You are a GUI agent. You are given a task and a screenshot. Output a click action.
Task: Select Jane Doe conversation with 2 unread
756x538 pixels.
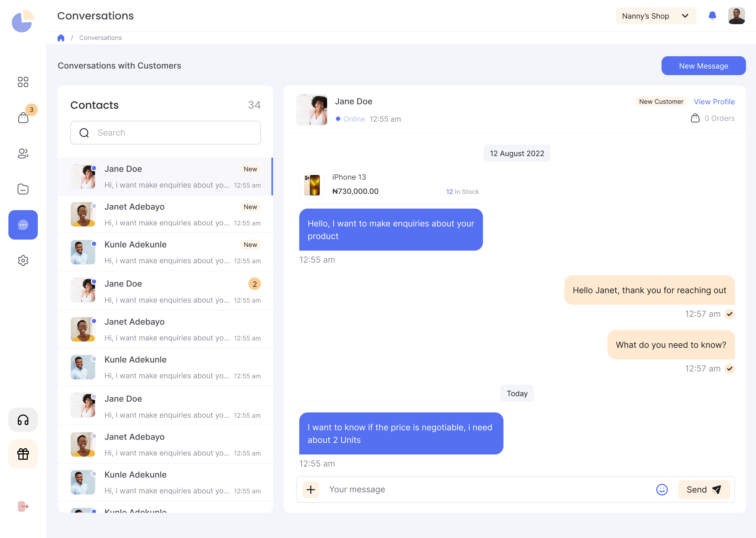[x=165, y=291]
